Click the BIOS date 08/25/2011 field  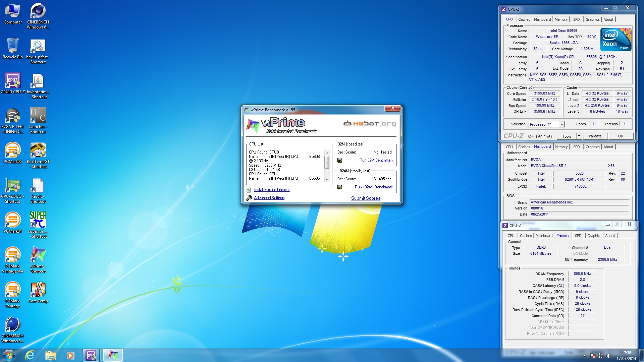579,214
